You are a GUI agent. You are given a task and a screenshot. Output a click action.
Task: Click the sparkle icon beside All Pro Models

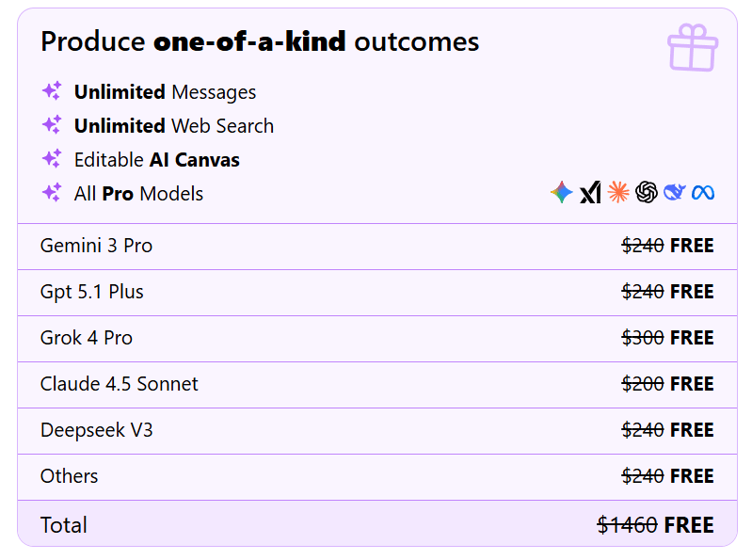pos(52,193)
